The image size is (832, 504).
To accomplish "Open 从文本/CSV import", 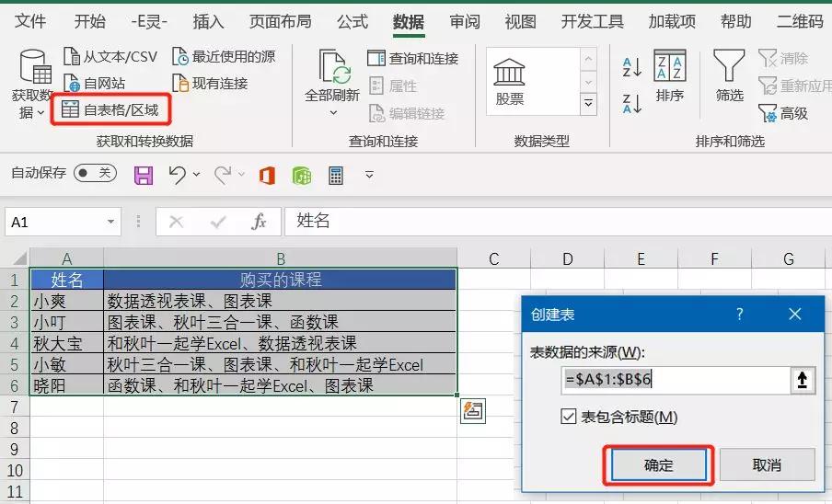I will point(110,56).
